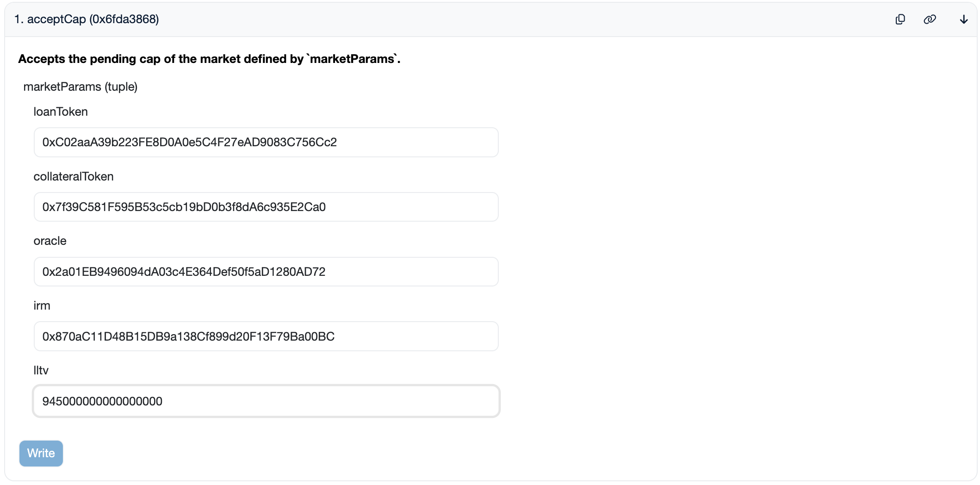Image resolution: width=980 pixels, height=485 pixels.
Task: Copy the acceptCap method name icon
Action: [x=900, y=19]
